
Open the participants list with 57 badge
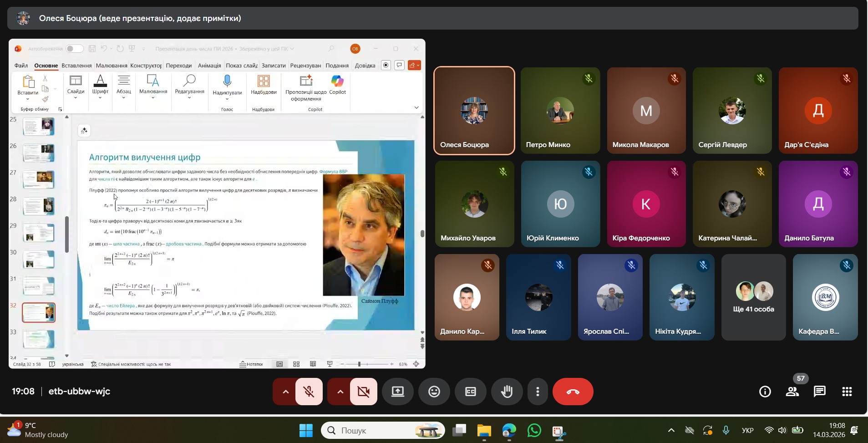pyautogui.click(x=792, y=392)
